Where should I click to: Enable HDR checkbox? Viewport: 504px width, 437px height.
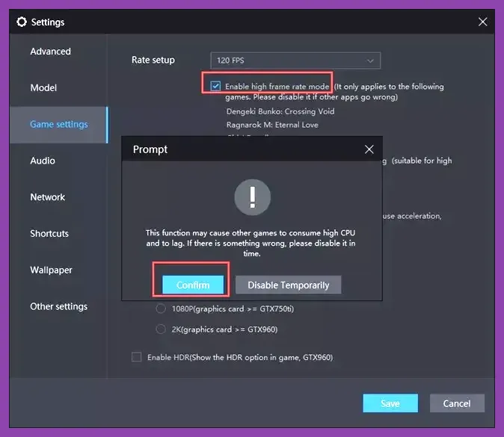point(136,357)
